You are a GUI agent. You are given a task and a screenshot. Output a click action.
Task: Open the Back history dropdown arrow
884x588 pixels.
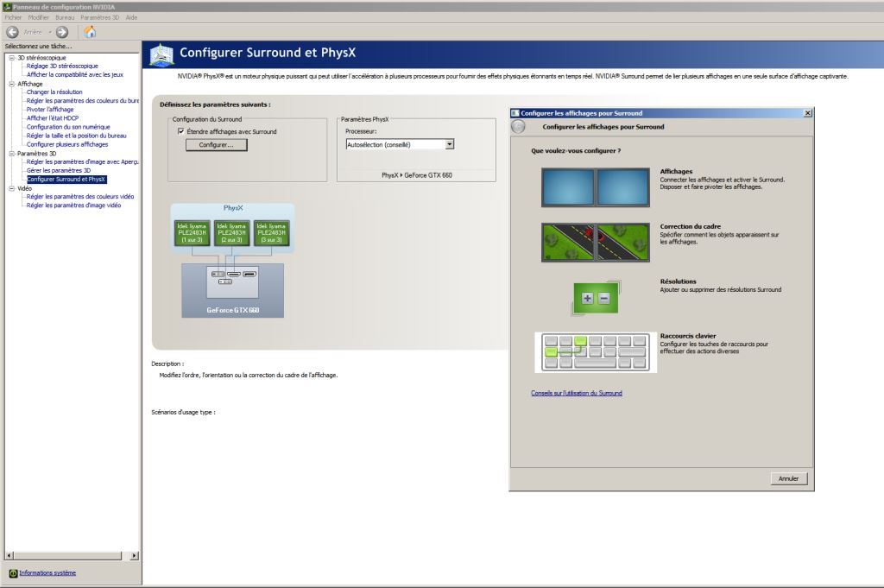(49, 32)
